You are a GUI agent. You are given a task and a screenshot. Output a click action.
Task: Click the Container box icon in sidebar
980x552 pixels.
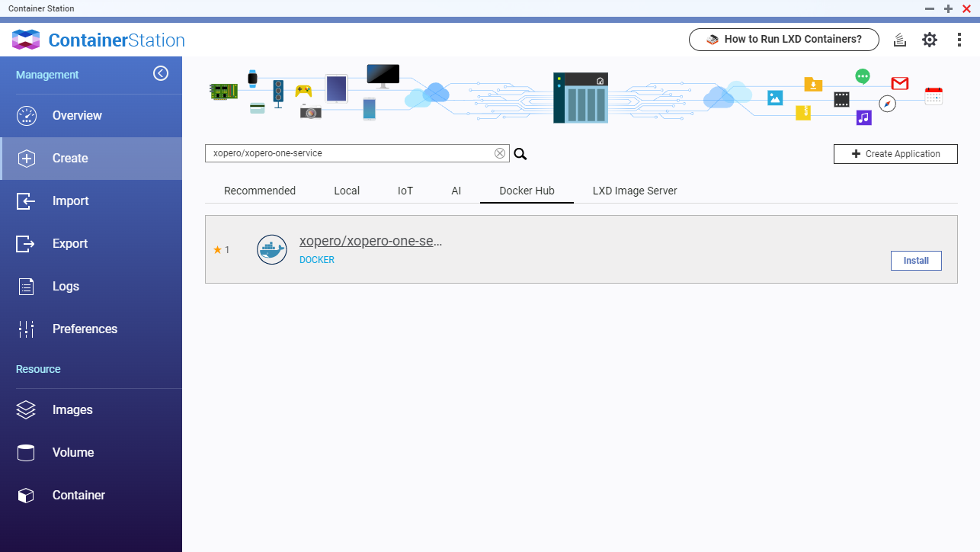point(26,495)
